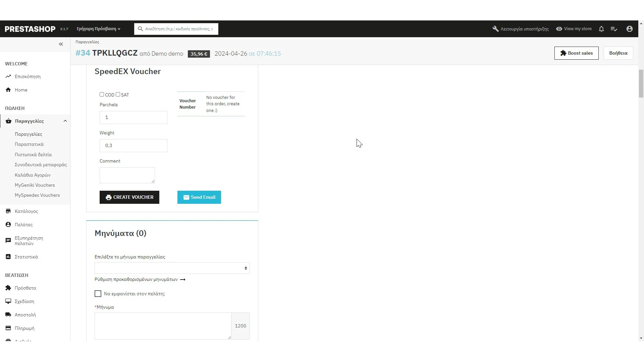Open the notifications bell
This screenshot has height=362, width=644.
click(601, 29)
